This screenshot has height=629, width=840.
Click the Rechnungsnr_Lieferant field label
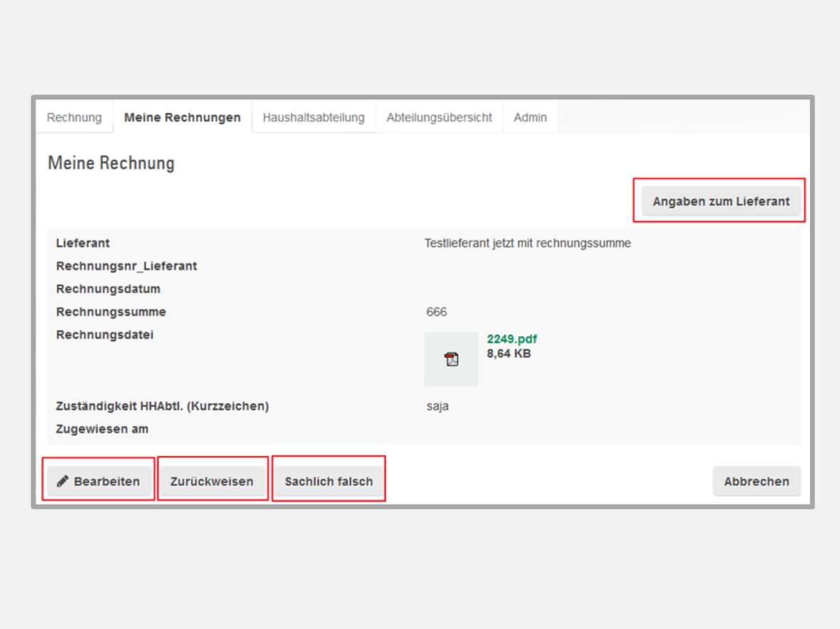coord(127,266)
